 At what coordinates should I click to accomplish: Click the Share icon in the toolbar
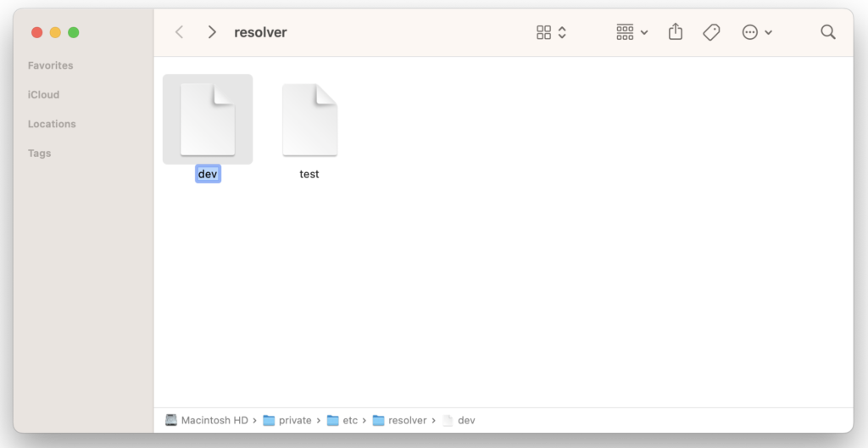click(x=676, y=31)
